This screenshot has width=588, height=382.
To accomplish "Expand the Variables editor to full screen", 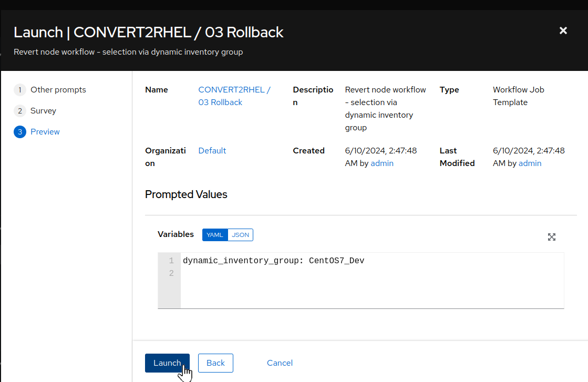I will (551, 237).
